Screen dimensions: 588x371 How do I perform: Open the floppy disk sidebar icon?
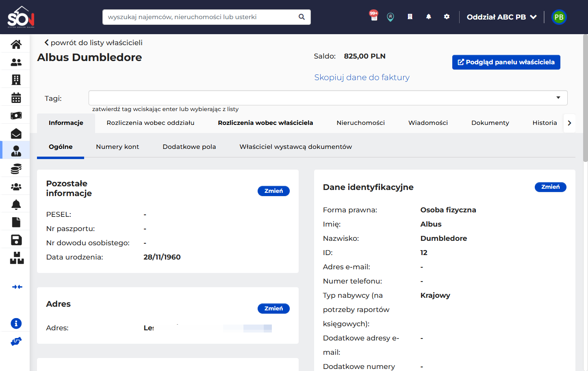[x=16, y=240]
